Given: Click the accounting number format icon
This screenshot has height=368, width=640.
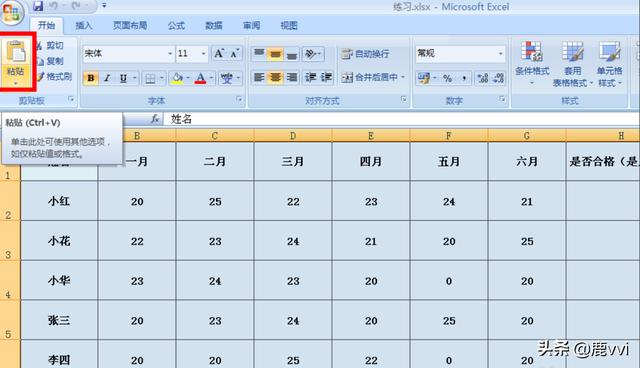Looking at the screenshot, I should pos(424,78).
